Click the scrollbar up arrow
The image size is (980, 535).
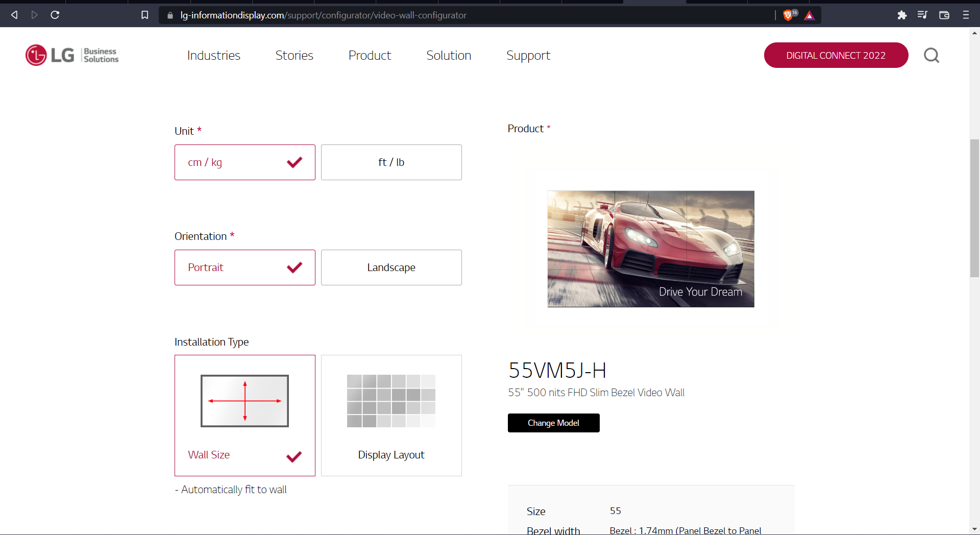[975, 33]
